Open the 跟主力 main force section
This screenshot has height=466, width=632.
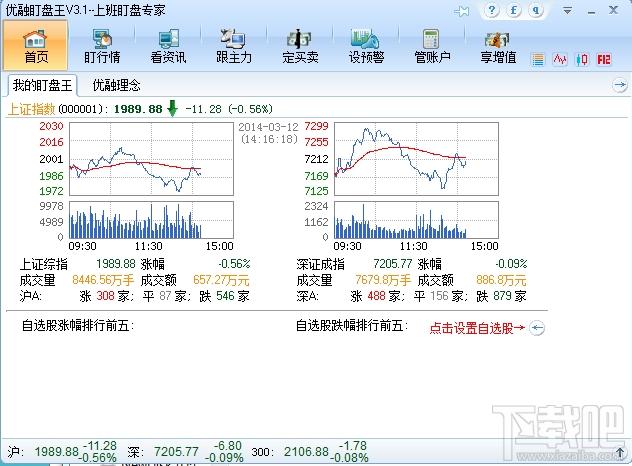click(234, 46)
